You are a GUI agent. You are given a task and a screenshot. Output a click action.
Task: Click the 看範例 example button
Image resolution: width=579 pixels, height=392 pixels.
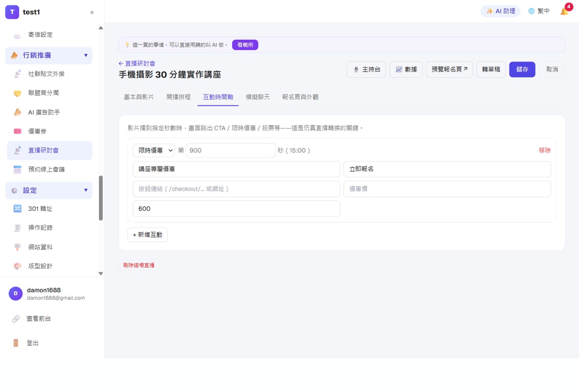click(x=245, y=45)
